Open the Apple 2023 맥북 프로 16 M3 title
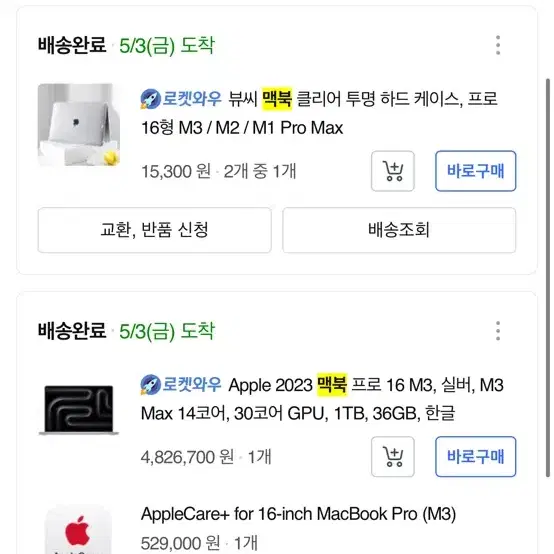The image size is (554, 554). point(322,399)
